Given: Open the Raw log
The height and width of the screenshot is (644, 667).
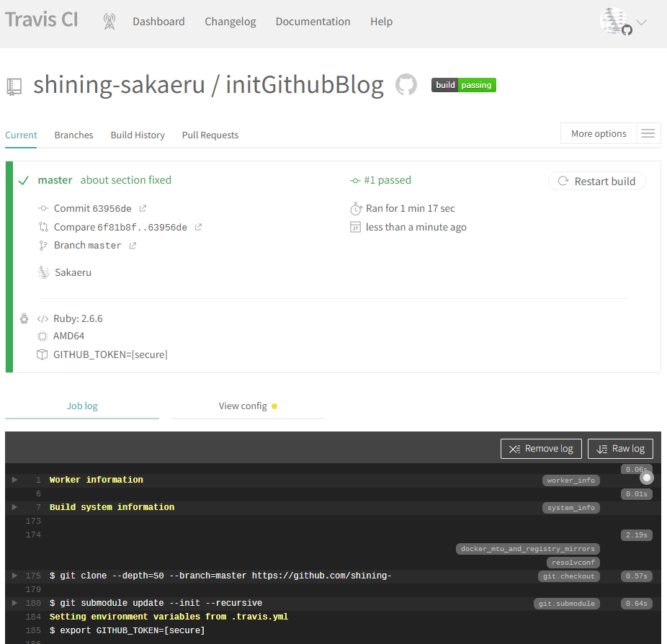Looking at the screenshot, I should tap(620, 449).
